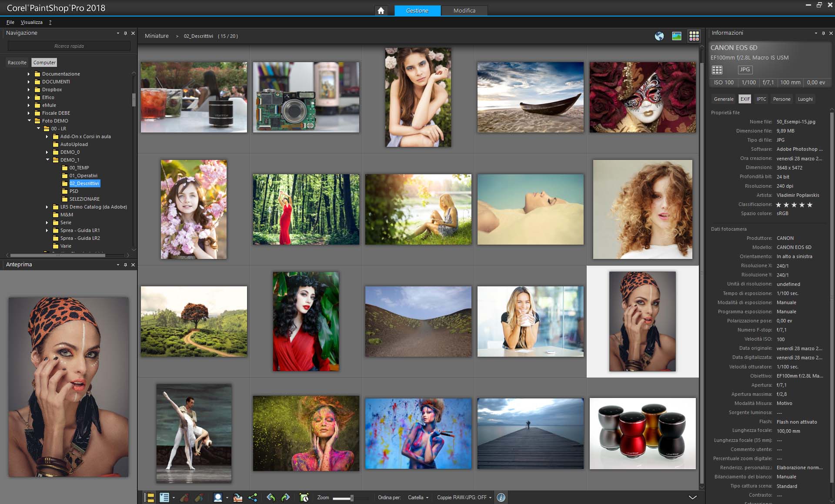
Task: Open the Visualizza menu
Action: 31,22
